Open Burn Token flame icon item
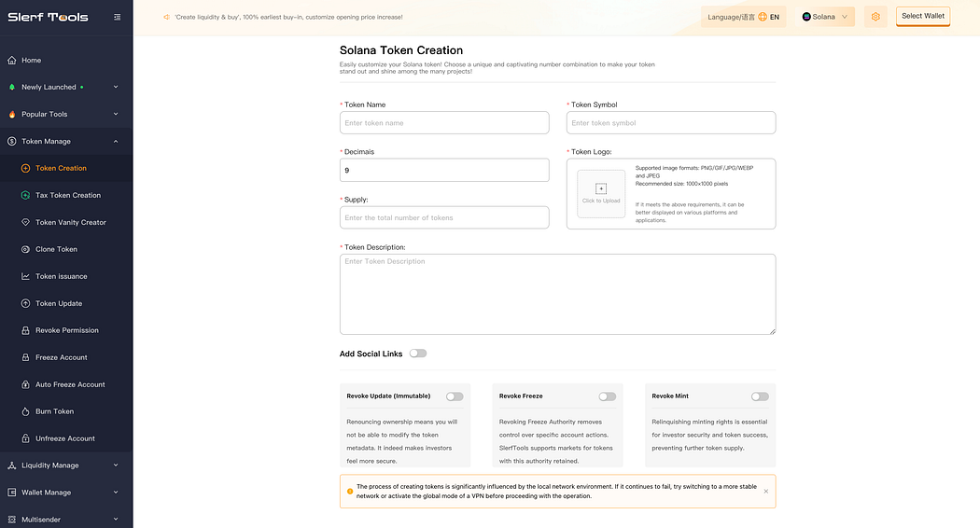 [x=25, y=411]
